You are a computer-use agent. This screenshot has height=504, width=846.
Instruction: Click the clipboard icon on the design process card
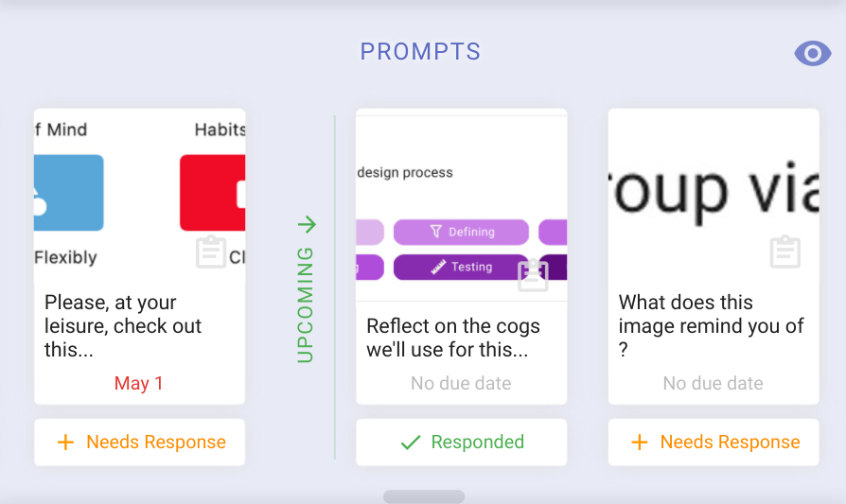click(x=533, y=275)
